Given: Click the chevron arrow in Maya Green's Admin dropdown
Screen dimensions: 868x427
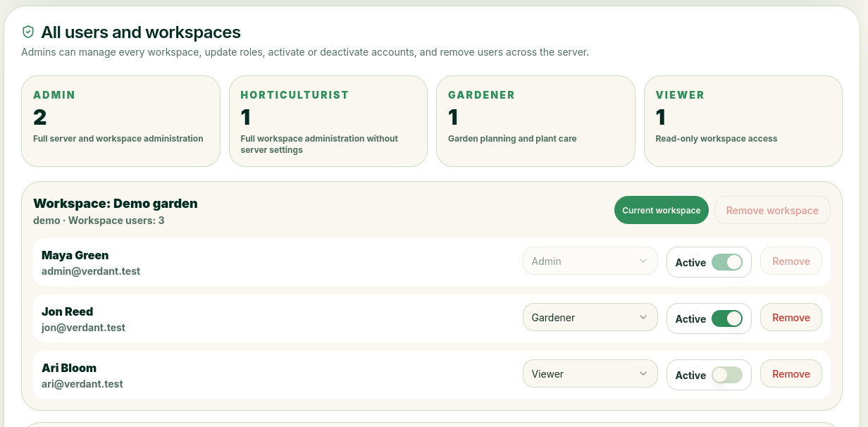Looking at the screenshot, I should pyautogui.click(x=643, y=261).
